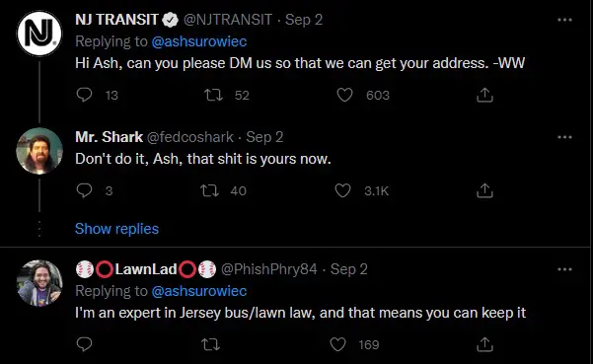Image resolution: width=593 pixels, height=364 pixels.
Task: Open Mr. Shark profile picture
Action: click(39, 151)
